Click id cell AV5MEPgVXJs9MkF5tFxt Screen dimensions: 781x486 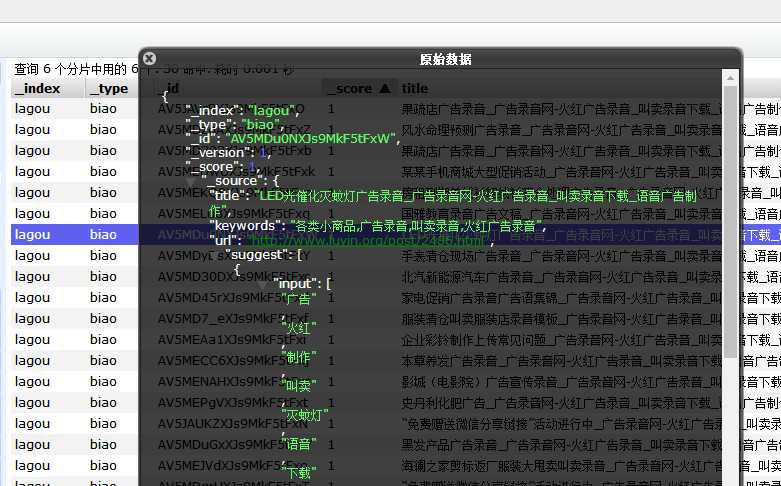[x=233, y=402]
